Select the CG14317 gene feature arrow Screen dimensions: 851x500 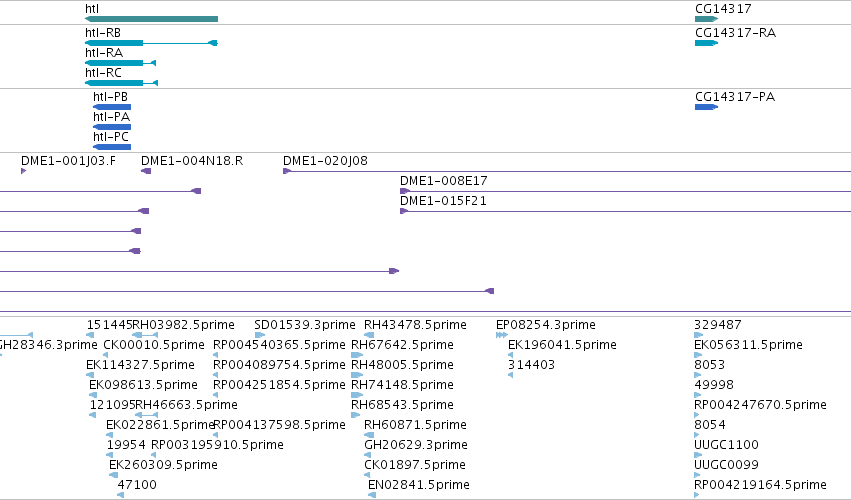(707, 19)
